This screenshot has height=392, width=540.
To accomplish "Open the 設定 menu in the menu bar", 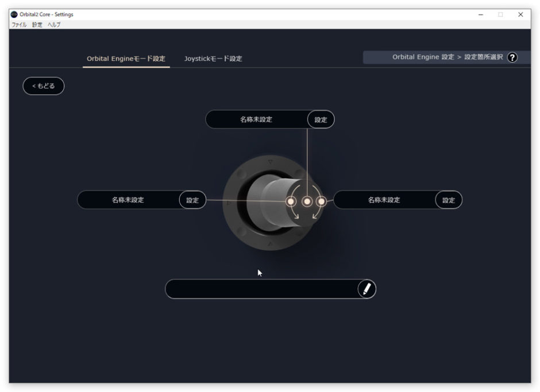I will 37,25.
